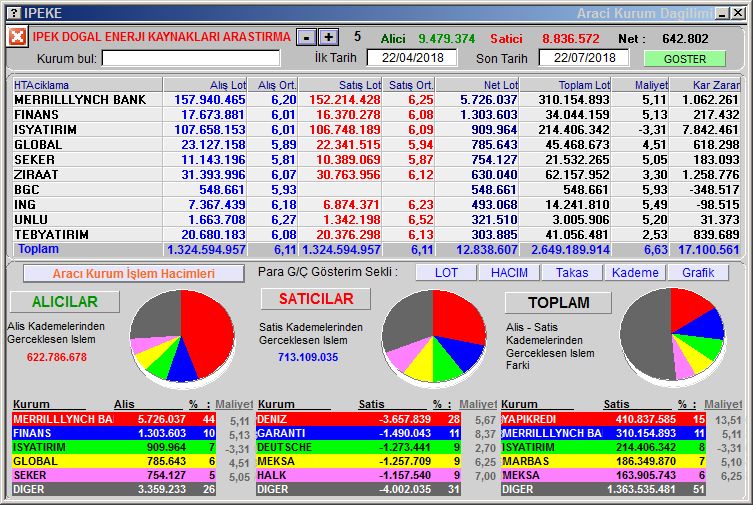Click the Alici 9.479.374 value

click(x=446, y=38)
